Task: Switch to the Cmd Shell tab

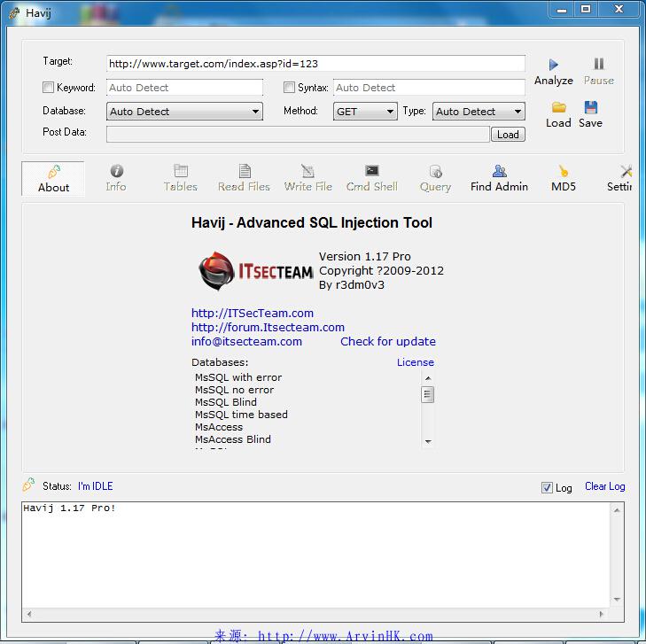Action: click(x=371, y=179)
